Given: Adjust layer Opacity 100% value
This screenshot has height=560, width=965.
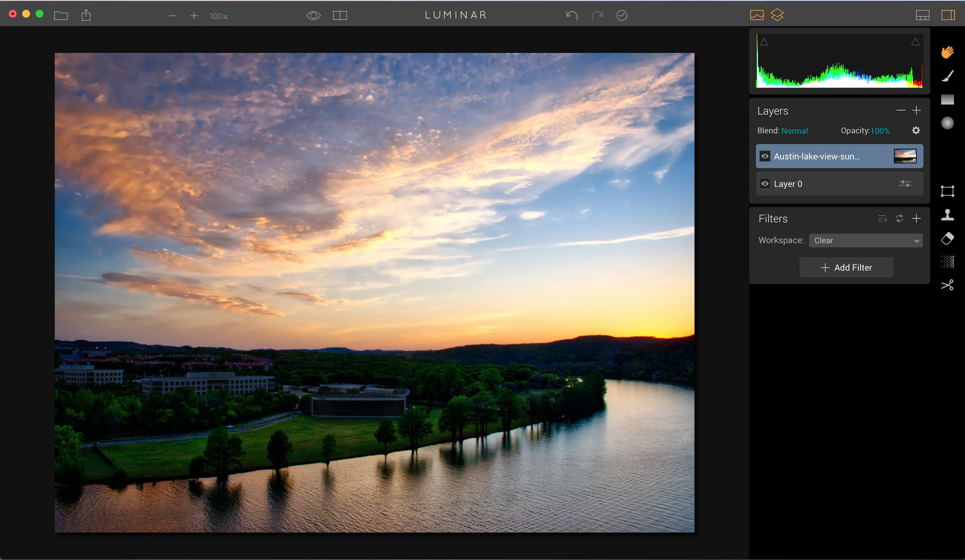Looking at the screenshot, I should point(880,131).
